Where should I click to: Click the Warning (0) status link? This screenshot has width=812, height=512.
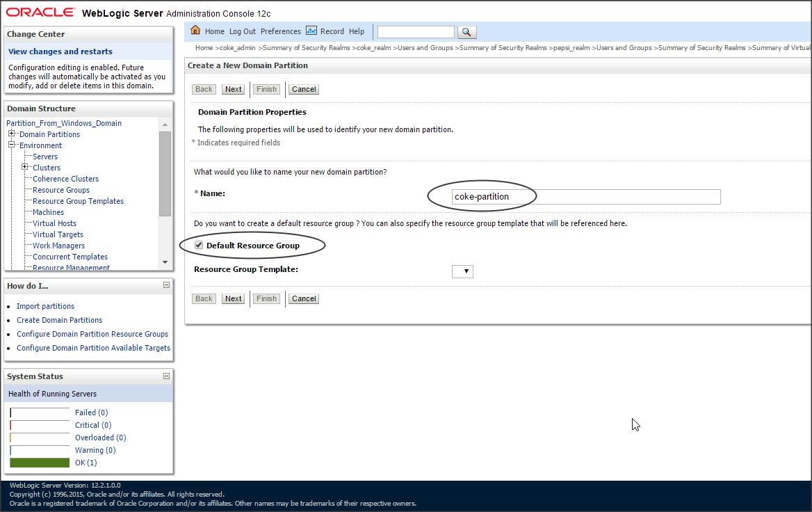[95, 450]
